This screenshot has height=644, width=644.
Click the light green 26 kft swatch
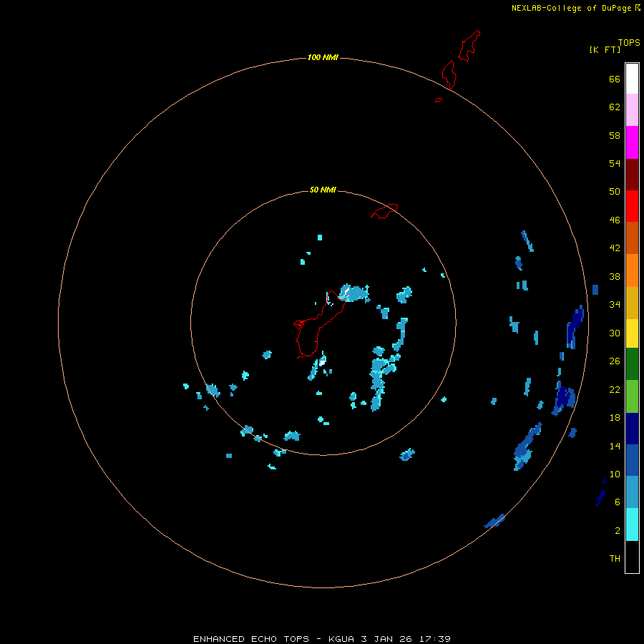632,396
